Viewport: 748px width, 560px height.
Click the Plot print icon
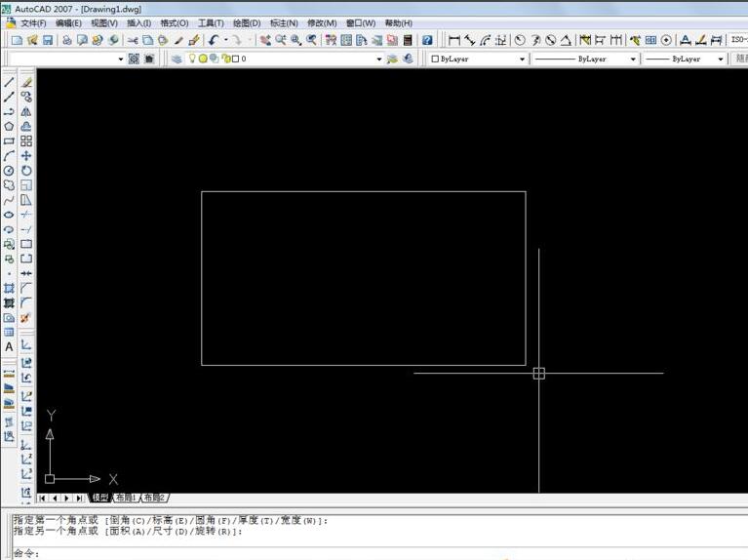(x=66, y=41)
